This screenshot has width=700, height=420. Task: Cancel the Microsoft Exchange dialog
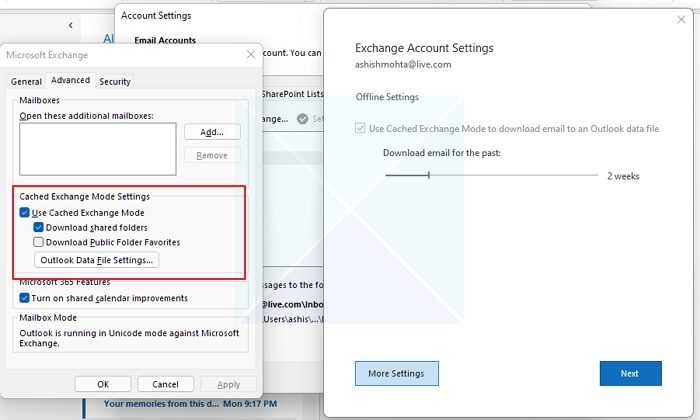coord(166,384)
